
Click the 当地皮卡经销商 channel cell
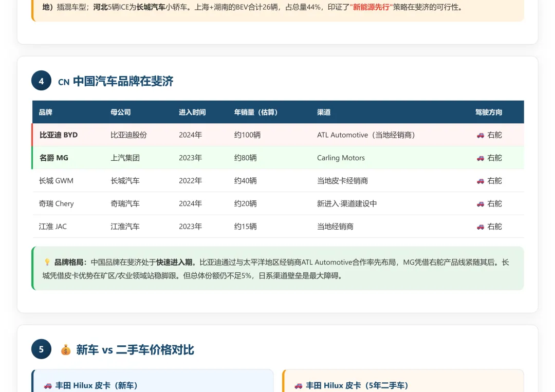[342, 181]
